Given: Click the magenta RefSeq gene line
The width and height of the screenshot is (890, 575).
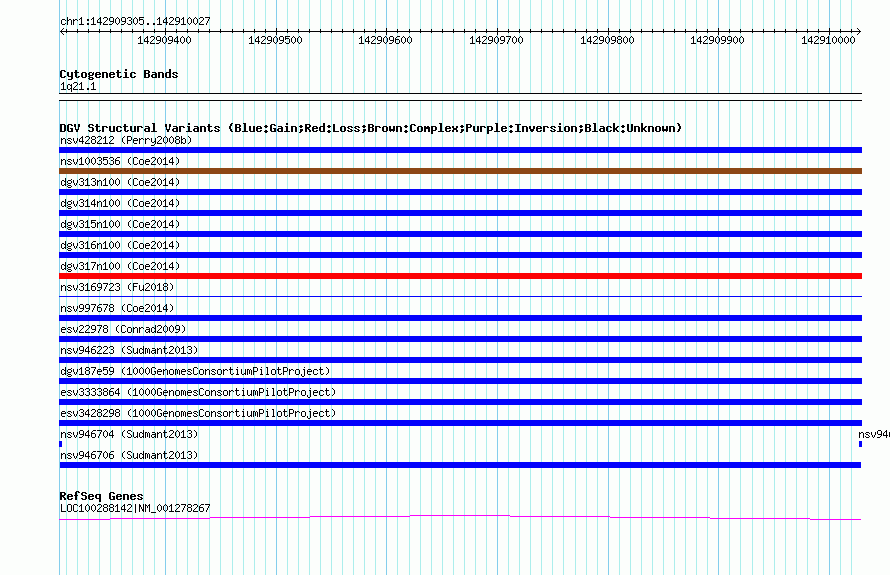Looking at the screenshot, I should point(460,517).
